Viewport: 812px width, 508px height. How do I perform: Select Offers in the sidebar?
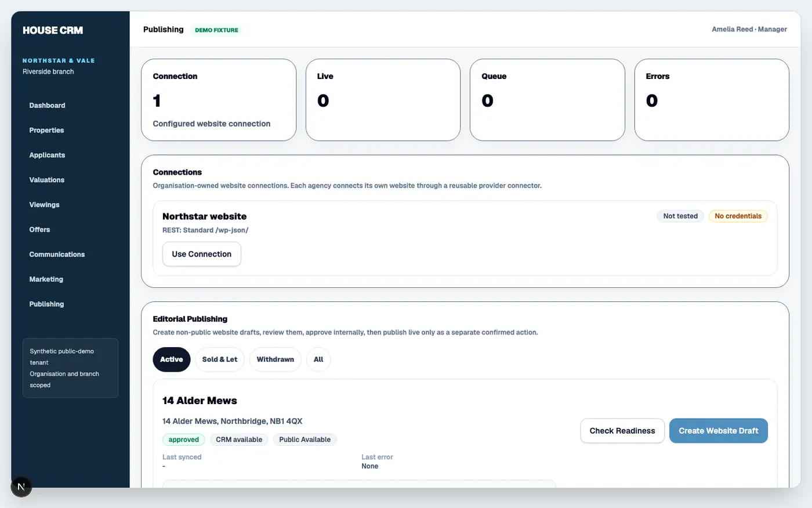point(39,230)
